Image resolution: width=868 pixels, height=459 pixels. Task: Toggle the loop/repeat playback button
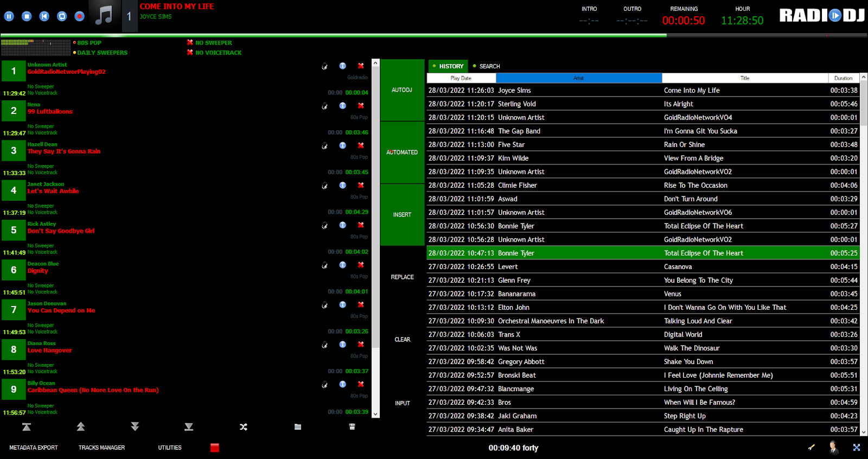click(x=62, y=16)
